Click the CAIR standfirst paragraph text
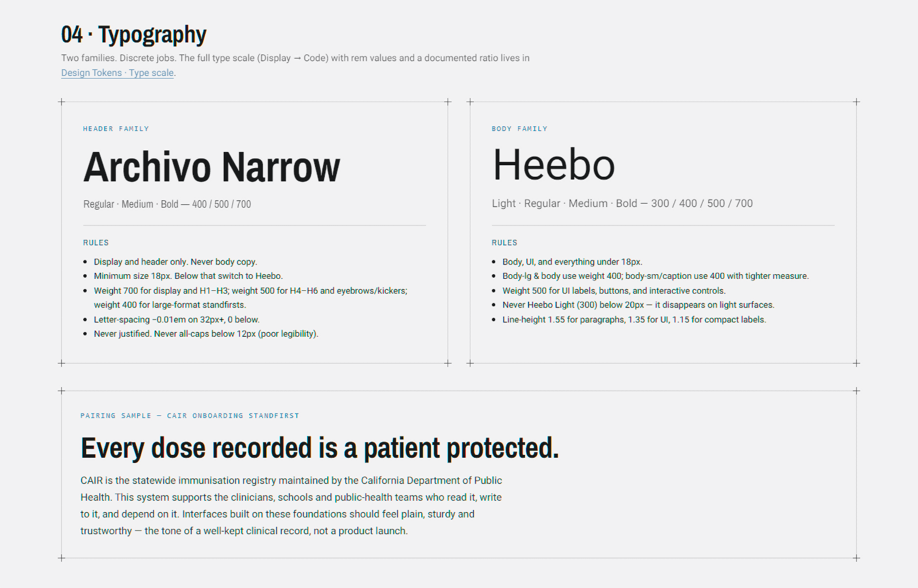The width and height of the screenshot is (918, 588). [x=291, y=505]
